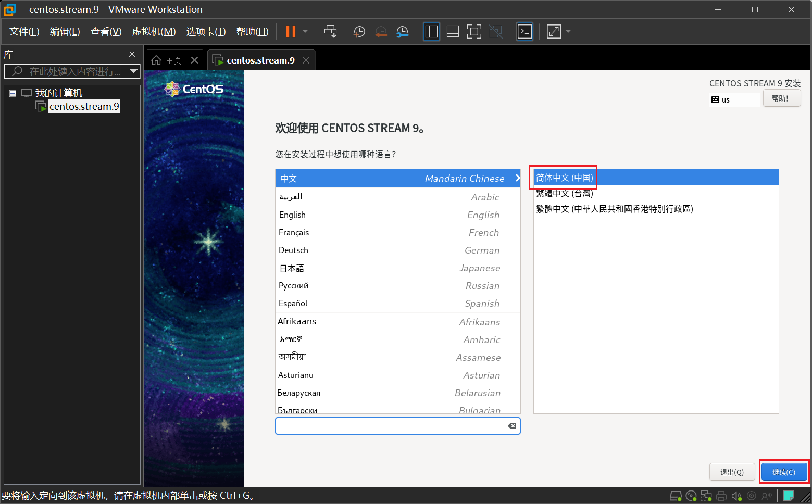This screenshot has height=504, width=812.
Task: Click the Unity mode icon
Action: 495,31
